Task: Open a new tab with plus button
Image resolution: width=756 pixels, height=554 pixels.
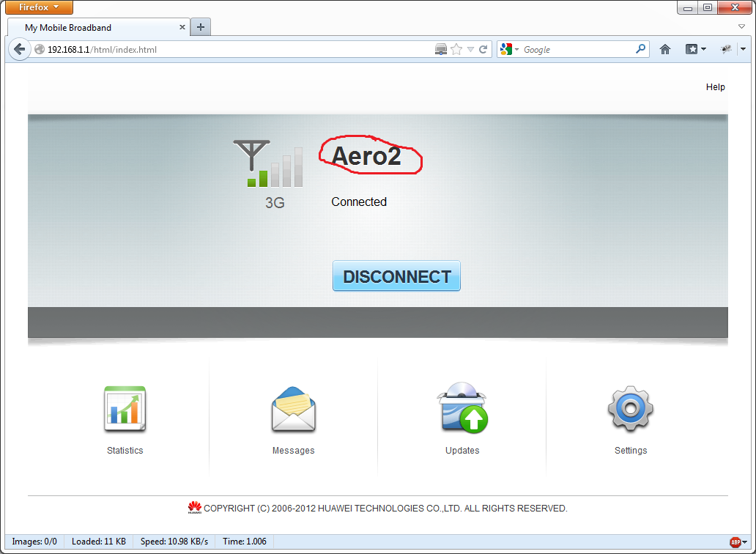Action: tap(201, 28)
